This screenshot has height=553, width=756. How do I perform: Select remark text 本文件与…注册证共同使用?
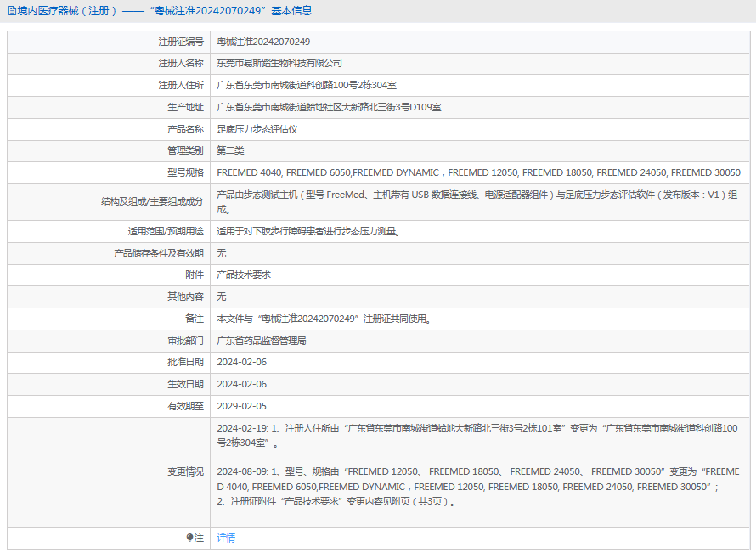[324, 319]
